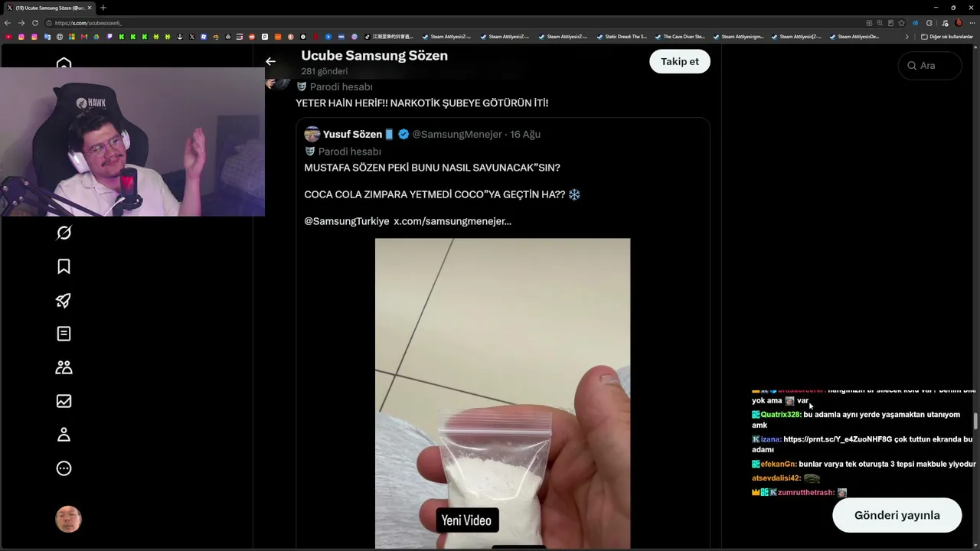Go back using the arrow beside Ucube Samsung Sözen
The image size is (980, 551).
(270, 61)
